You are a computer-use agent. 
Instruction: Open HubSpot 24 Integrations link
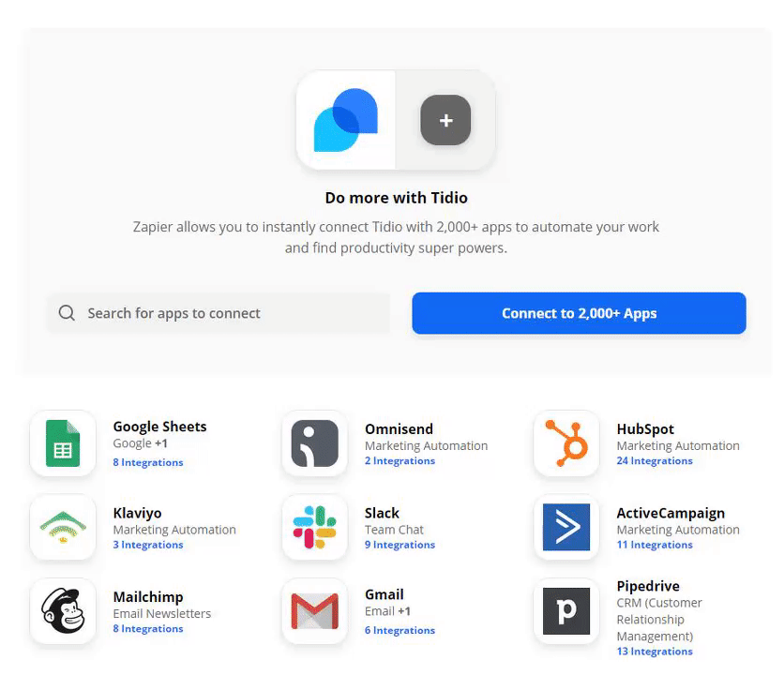pos(655,460)
